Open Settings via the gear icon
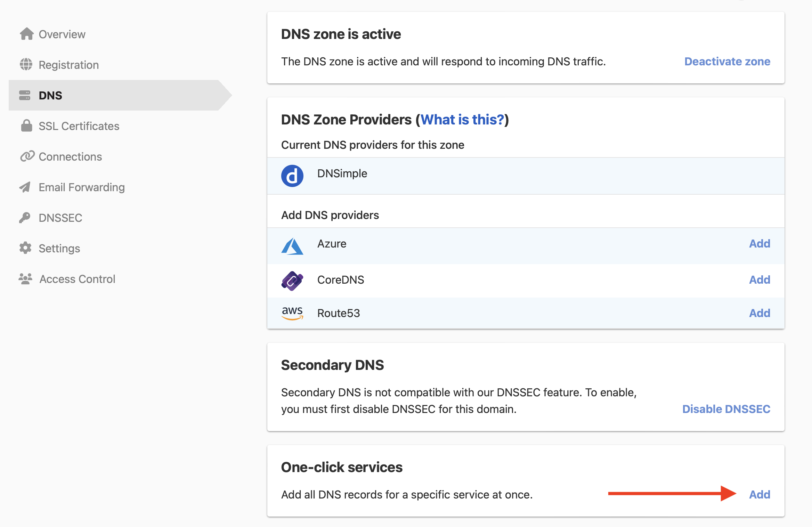 (x=26, y=248)
